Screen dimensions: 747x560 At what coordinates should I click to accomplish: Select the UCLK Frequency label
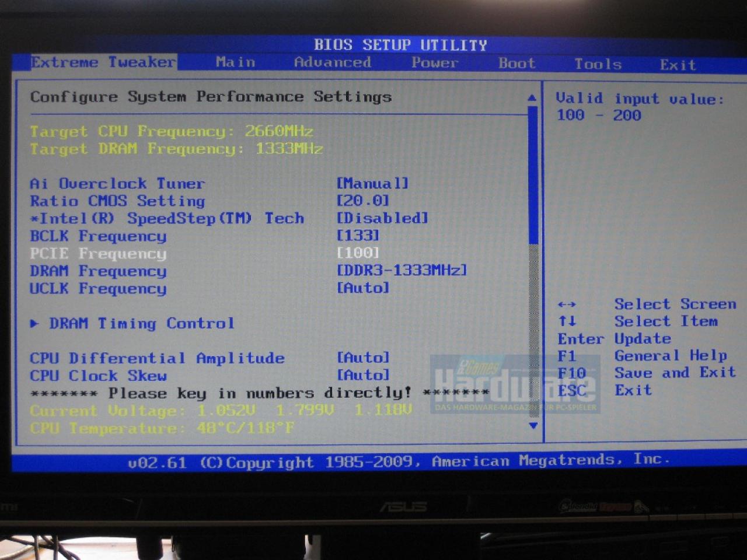pyautogui.click(x=98, y=289)
